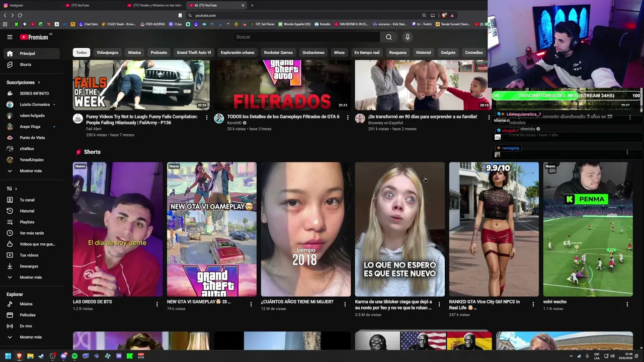Open the YouTube hamburger guide menu
The width and height of the screenshot is (644, 362).
[x=10, y=37]
